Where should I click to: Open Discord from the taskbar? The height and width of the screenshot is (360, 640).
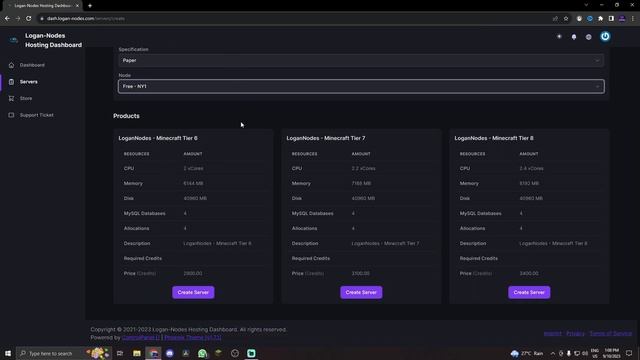pyautogui.click(x=170, y=353)
